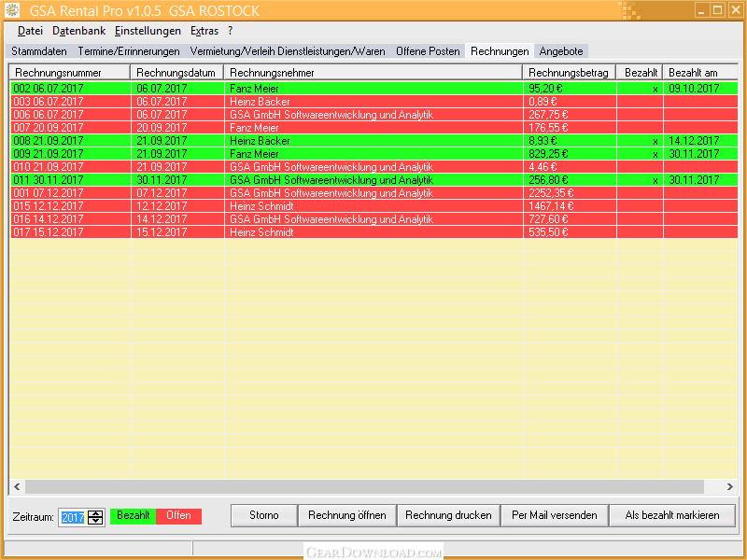Click Als bezahlt markieren button
This screenshot has height=560, width=747.
(672, 515)
